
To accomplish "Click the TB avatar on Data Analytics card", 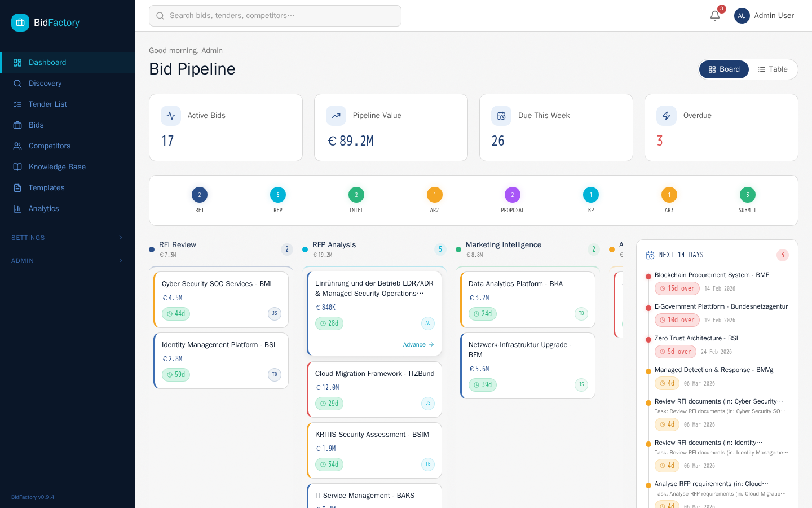I will coord(581,313).
